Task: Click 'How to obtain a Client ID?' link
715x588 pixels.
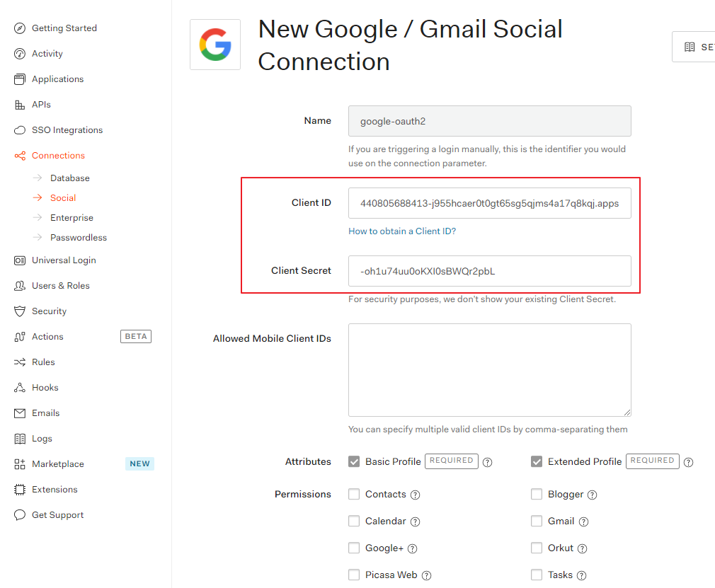Action: click(402, 231)
